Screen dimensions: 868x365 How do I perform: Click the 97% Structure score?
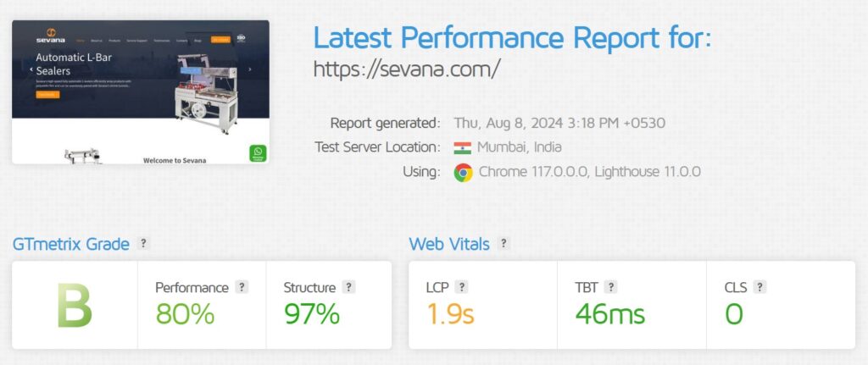point(312,313)
